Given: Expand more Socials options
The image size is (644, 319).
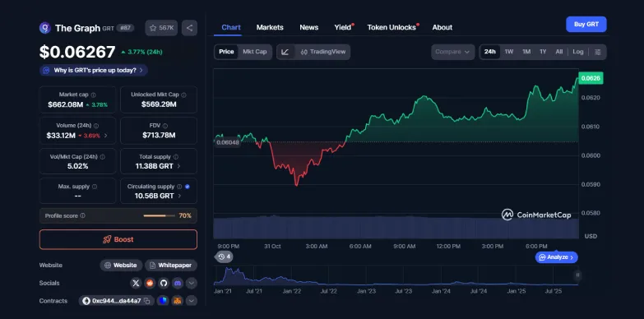Looking at the screenshot, I should [x=192, y=283].
